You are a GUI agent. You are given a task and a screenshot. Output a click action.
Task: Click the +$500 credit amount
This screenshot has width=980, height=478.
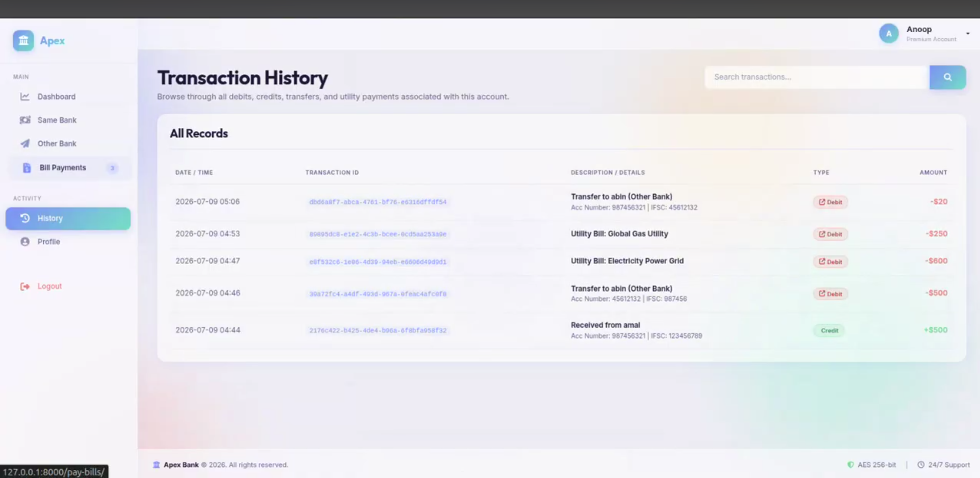[935, 330]
